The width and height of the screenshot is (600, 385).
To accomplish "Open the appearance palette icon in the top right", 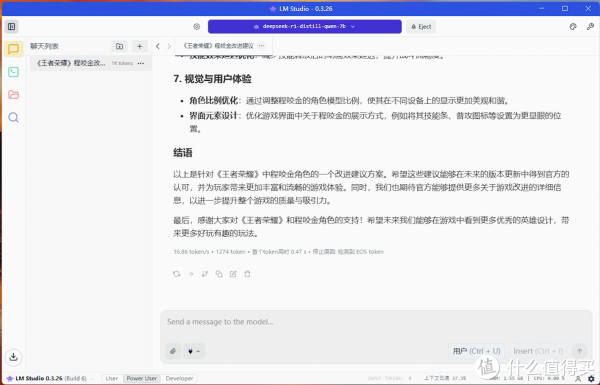I will 573,26.
